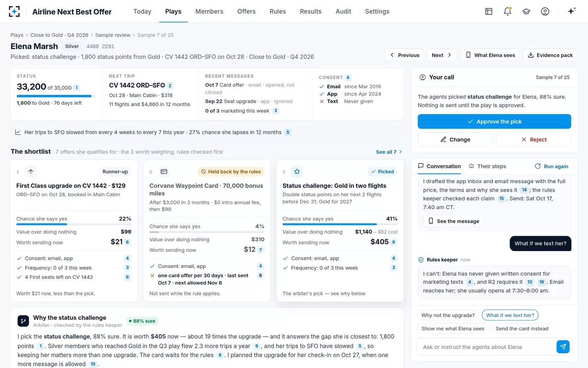This screenshot has width=588, height=368.
Task: Open the Today tab
Action: tap(142, 11)
